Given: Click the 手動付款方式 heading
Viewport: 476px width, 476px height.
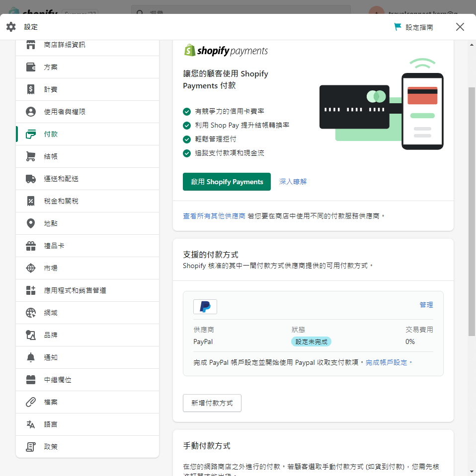Looking at the screenshot, I should point(207,446).
